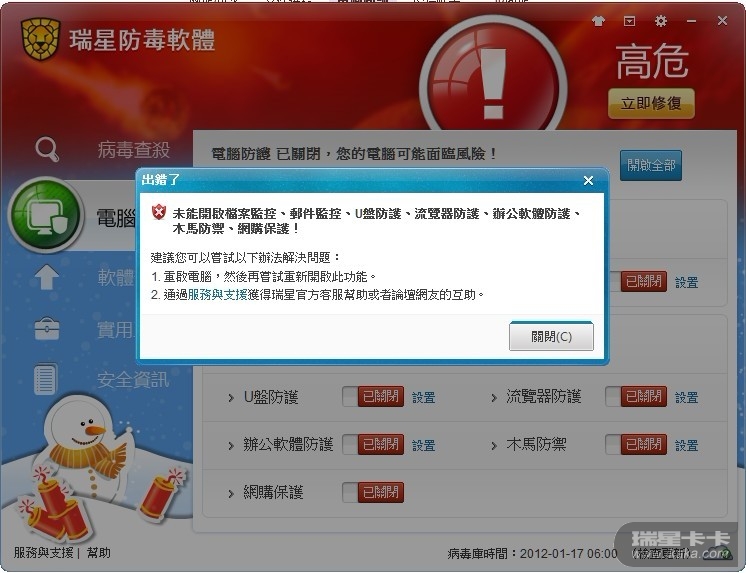The height and width of the screenshot is (573, 746).
Task: Expand the U盤防護 chevron
Action: tap(231, 397)
